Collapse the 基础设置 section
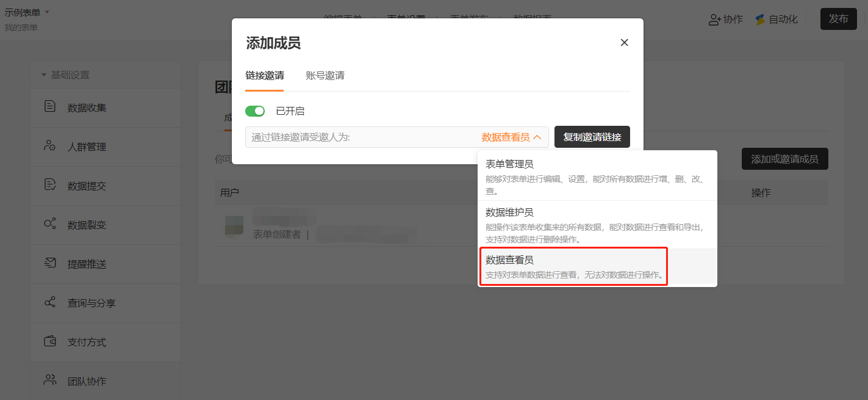 [43, 75]
